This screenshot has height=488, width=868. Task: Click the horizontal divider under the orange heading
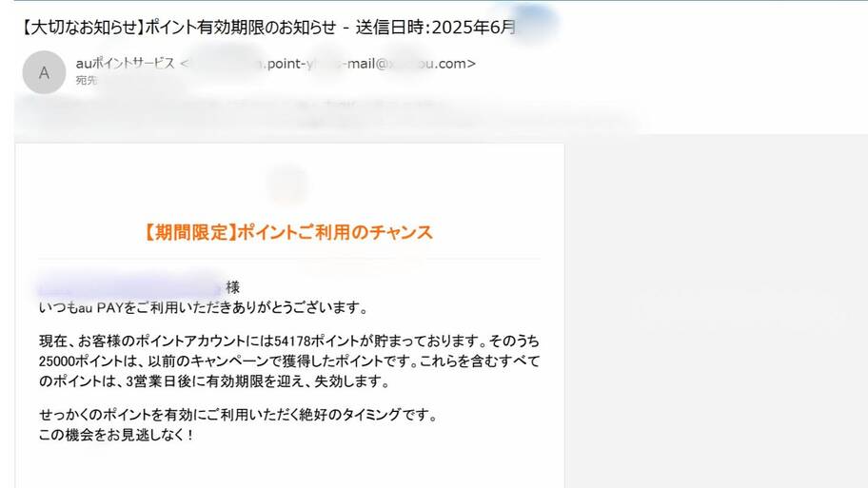point(289,259)
